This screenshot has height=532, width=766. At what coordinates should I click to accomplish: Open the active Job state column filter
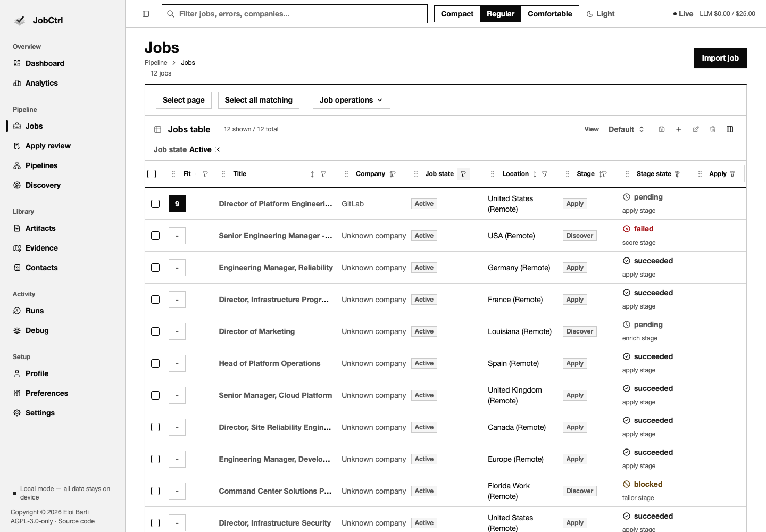pos(463,174)
